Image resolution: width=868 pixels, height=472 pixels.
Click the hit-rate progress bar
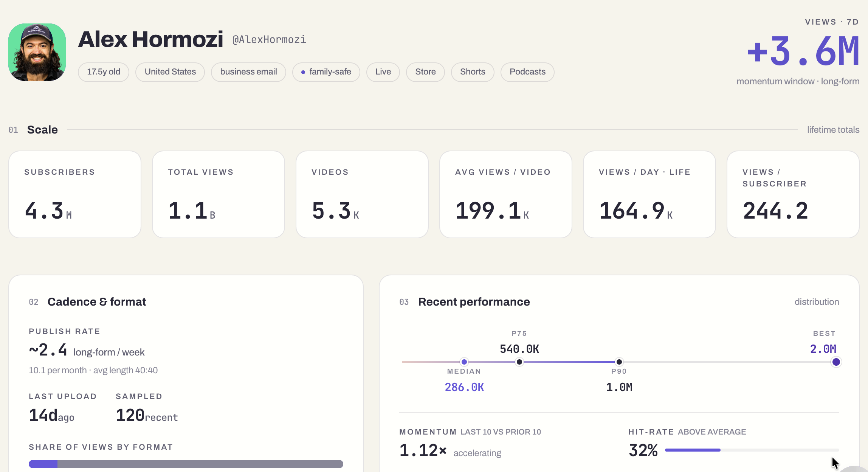752,450
